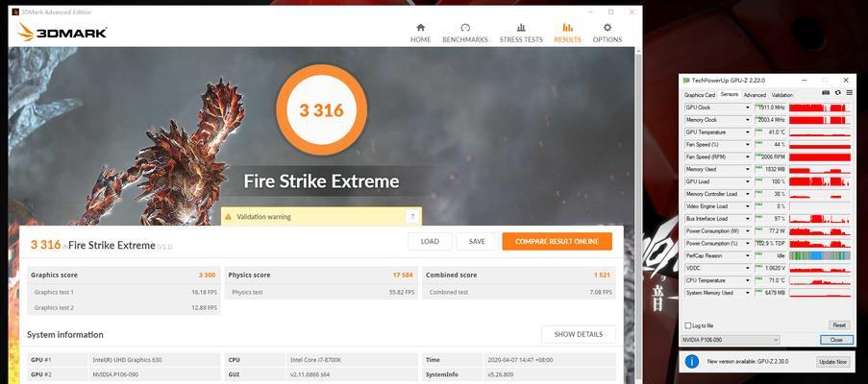Enable the Log to file checkbox
The height and width of the screenshot is (384, 868).
(688, 325)
